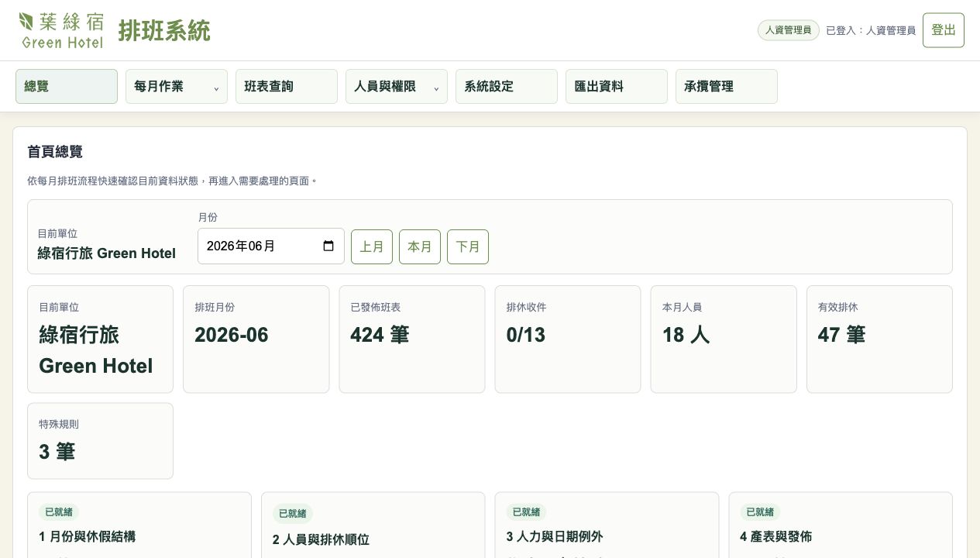Viewport: 980px width, 558px height.
Task: Click the 人資管理員 role badge
Action: 789,30
